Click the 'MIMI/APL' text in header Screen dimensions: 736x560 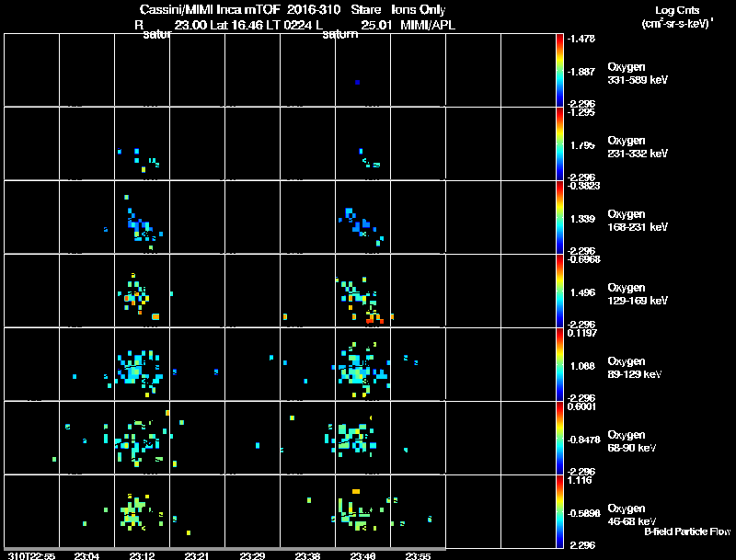[x=428, y=25]
